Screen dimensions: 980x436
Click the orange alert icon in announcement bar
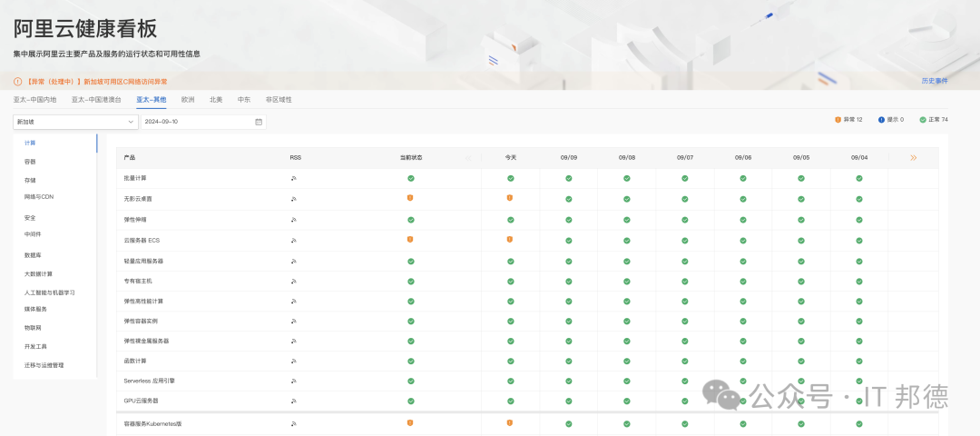click(x=17, y=82)
